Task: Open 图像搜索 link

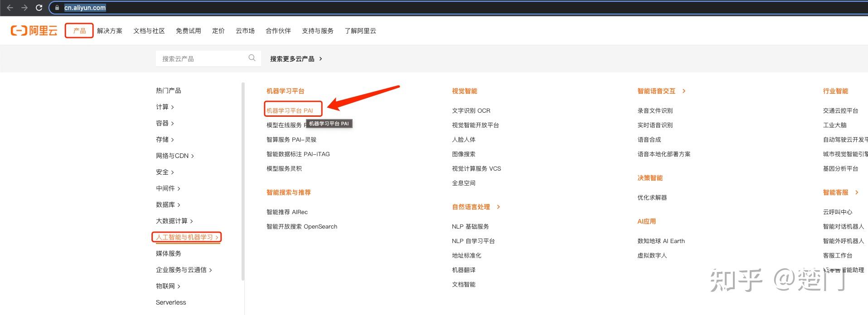Action: pos(464,154)
